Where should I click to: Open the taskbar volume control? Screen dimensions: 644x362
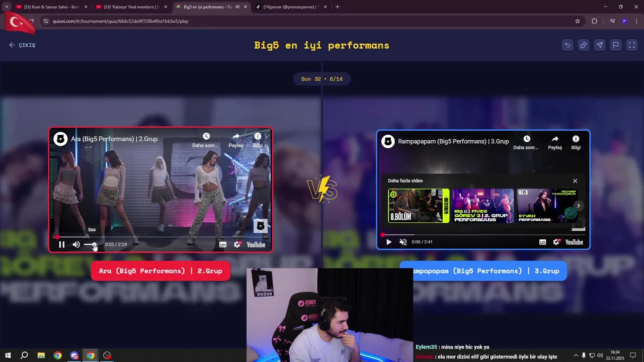tap(600, 355)
